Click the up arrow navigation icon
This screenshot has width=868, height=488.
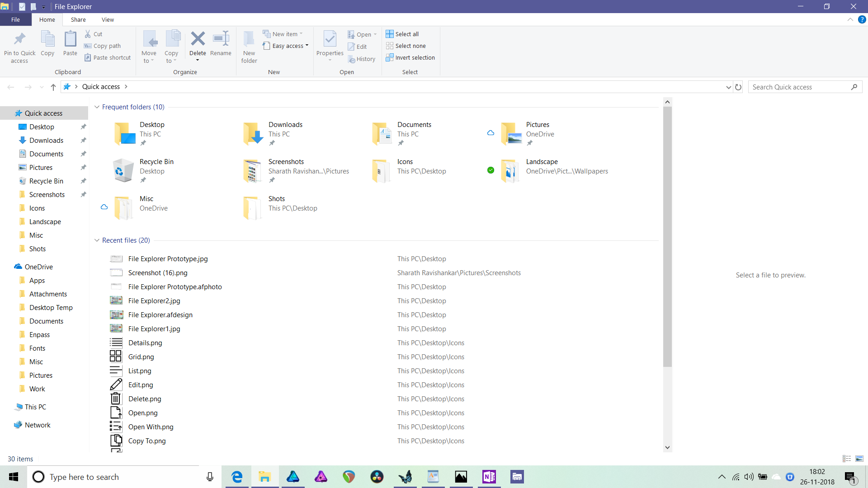click(x=53, y=87)
